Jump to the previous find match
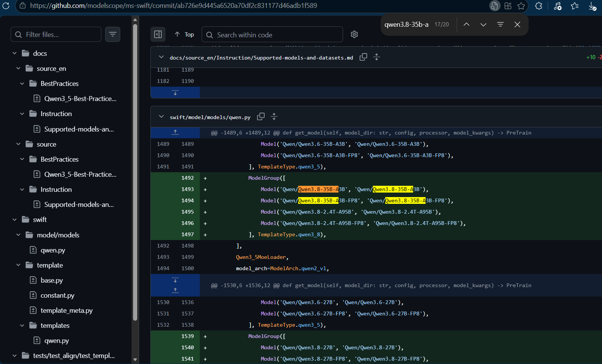 (x=466, y=24)
